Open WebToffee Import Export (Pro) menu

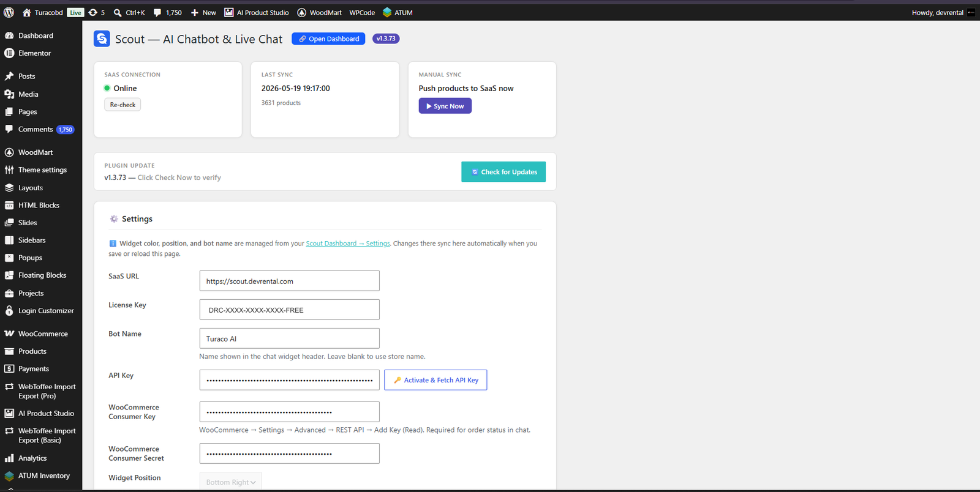pos(41,392)
